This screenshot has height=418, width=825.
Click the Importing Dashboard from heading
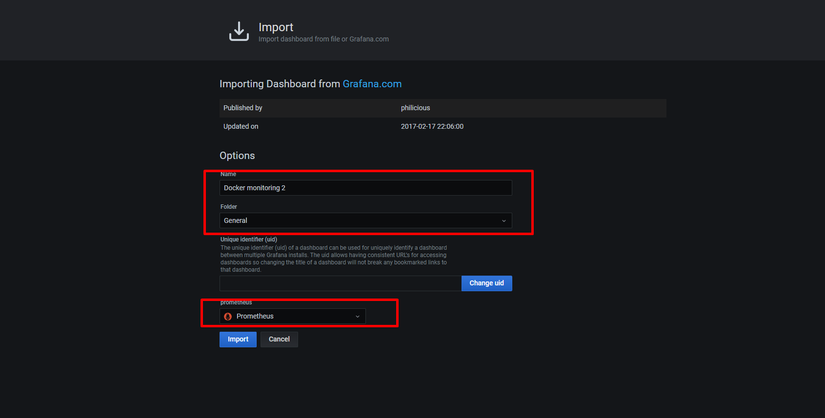point(280,84)
